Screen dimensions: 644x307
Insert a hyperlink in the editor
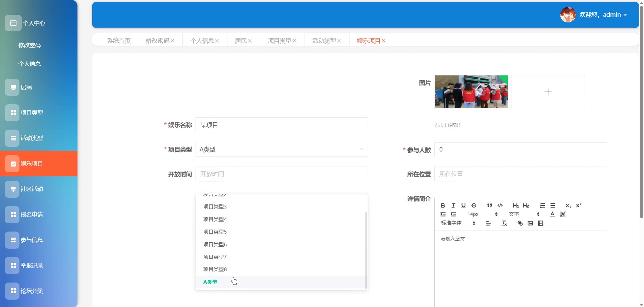click(520, 223)
